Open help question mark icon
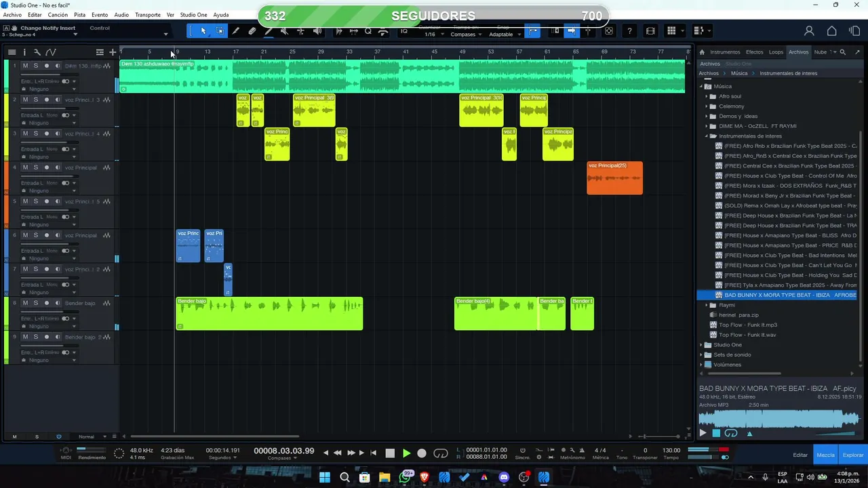This screenshot has height=488, width=868. pyautogui.click(x=629, y=30)
